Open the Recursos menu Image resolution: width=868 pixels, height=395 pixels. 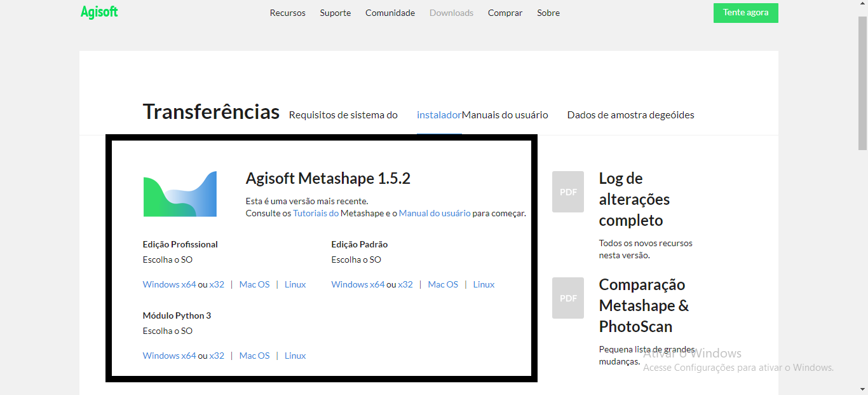287,13
